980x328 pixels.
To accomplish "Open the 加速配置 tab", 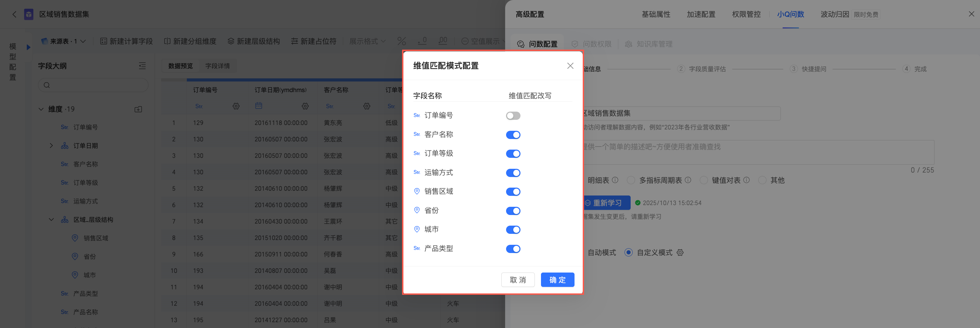I will point(701,14).
